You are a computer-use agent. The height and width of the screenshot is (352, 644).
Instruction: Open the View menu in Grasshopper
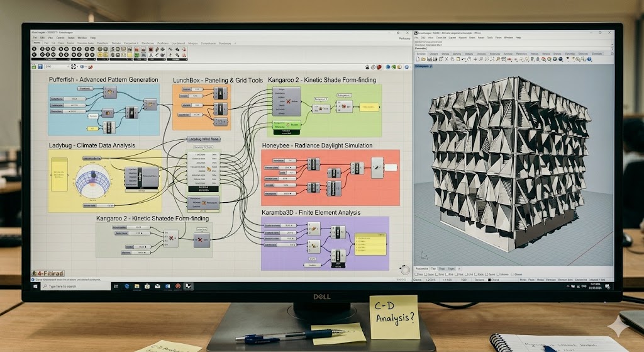coord(50,37)
